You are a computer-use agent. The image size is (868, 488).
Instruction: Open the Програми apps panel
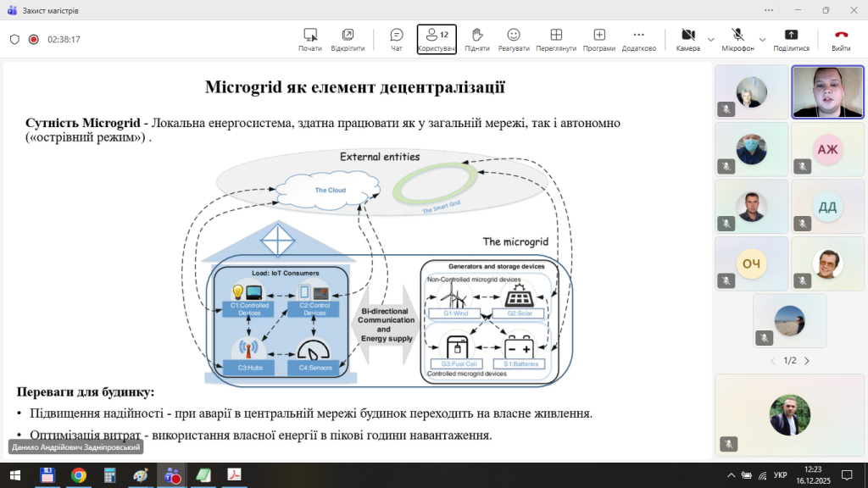tap(599, 39)
